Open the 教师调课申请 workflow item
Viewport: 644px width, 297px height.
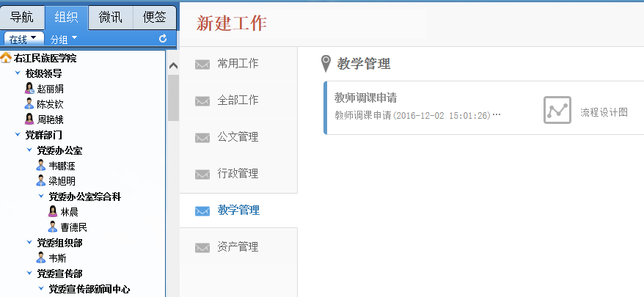pos(484,108)
